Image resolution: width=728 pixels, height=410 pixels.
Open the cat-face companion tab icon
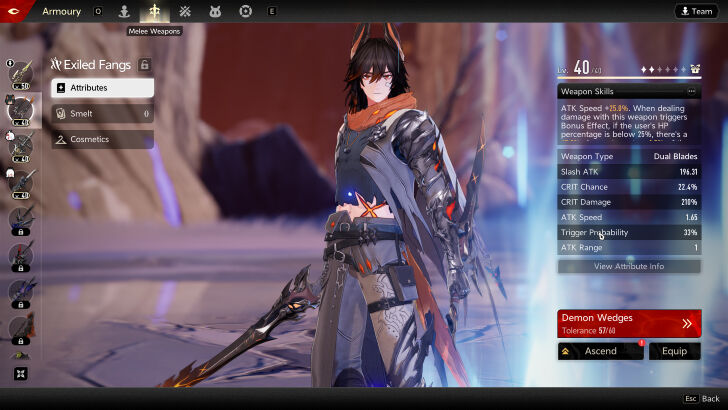[x=215, y=11]
